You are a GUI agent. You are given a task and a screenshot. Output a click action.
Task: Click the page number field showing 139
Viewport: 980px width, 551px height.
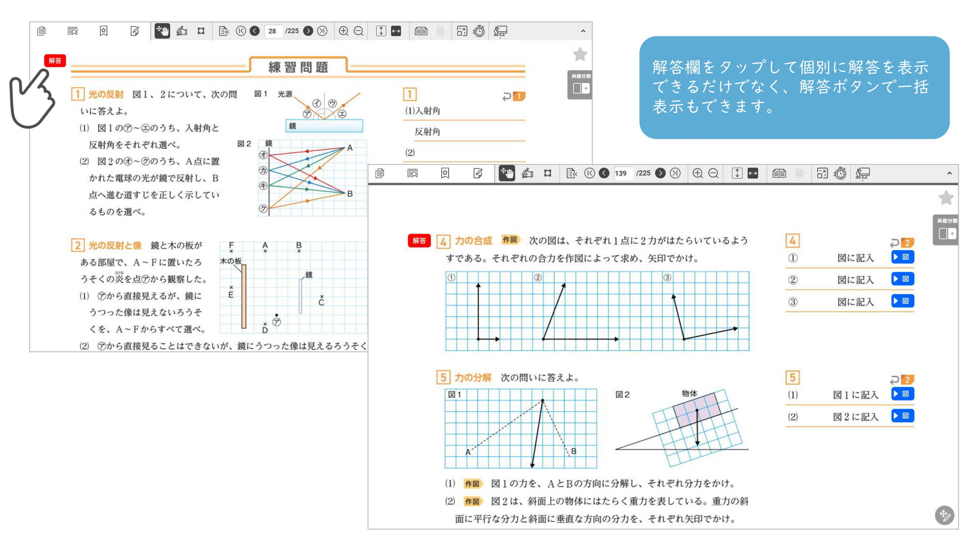pos(621,173)
